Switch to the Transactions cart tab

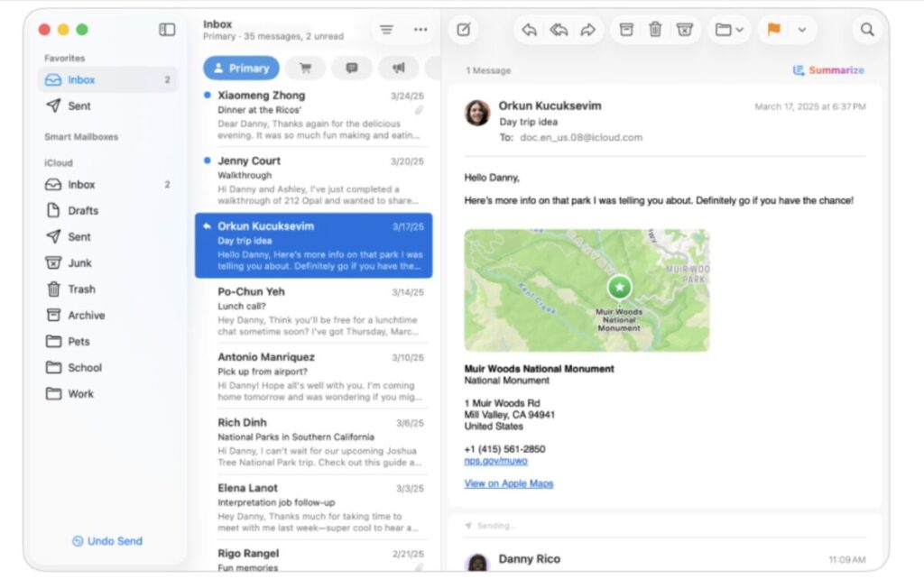[x=305, y=69]
